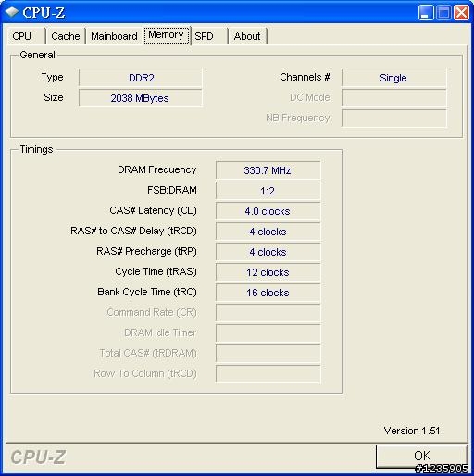474x476 pixels.
Task: Click the 1:2 FSB:DRAM ratio value
Action: pyautogui.click(x=268, y=191)
